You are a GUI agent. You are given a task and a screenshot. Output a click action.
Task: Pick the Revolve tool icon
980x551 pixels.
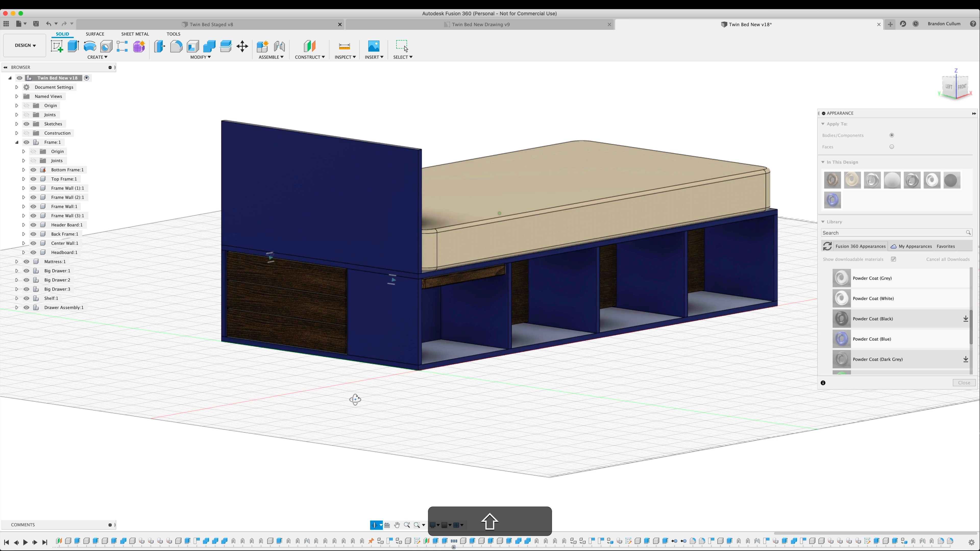[90, 46]
